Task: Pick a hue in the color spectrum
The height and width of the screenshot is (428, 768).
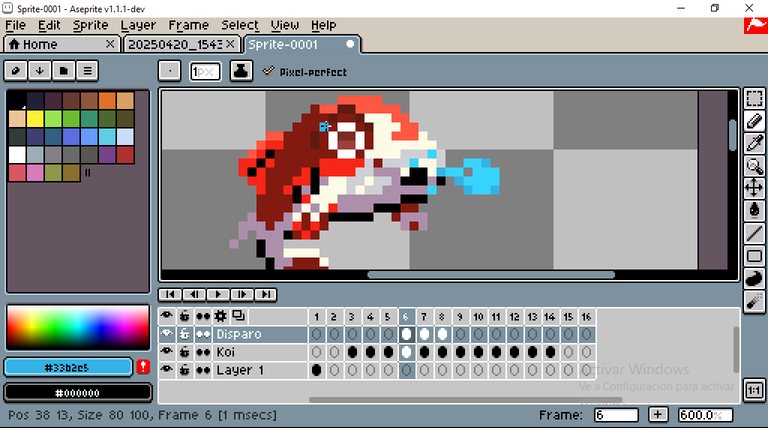Action: click(78, 327)
